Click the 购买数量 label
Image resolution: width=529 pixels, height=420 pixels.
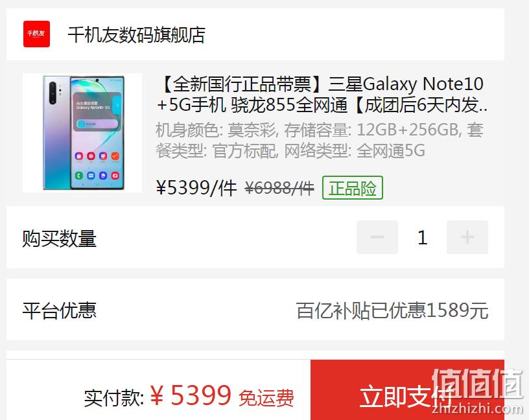(60, 238)
